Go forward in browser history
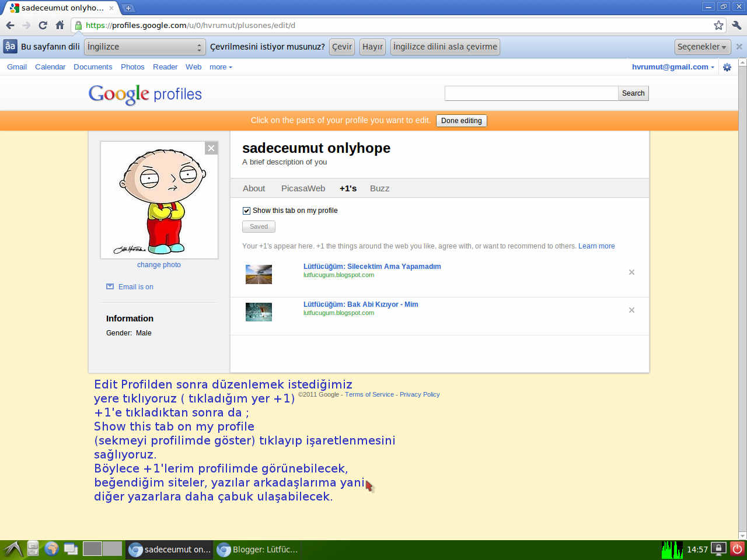Image resolution: width=747 pixels, height=560 pixels. point(26,25)
